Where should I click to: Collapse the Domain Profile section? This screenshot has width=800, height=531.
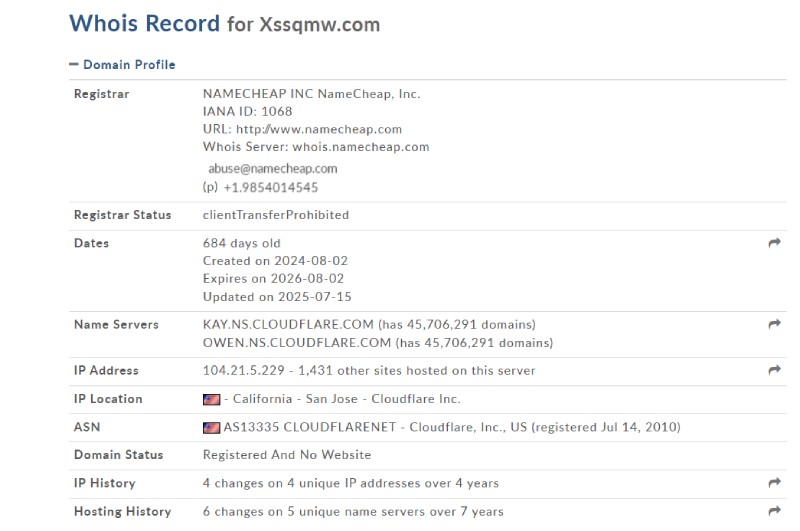coord(122,65)
